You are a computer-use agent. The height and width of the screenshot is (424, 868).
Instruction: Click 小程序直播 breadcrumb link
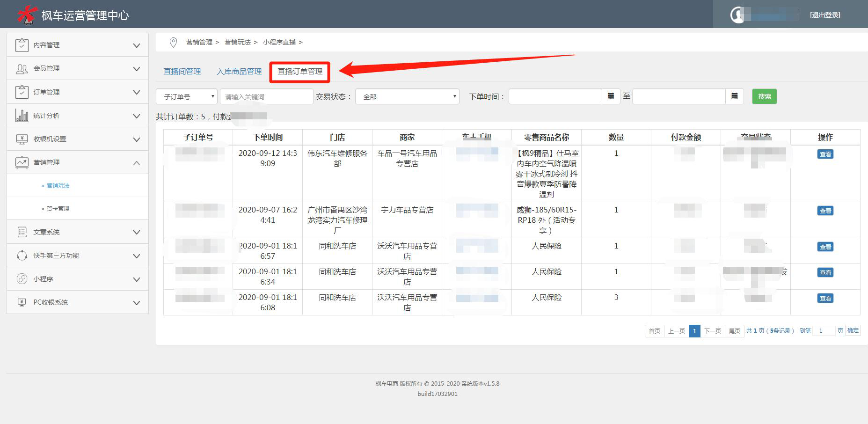pyautogui.click(x=279, y=42)
